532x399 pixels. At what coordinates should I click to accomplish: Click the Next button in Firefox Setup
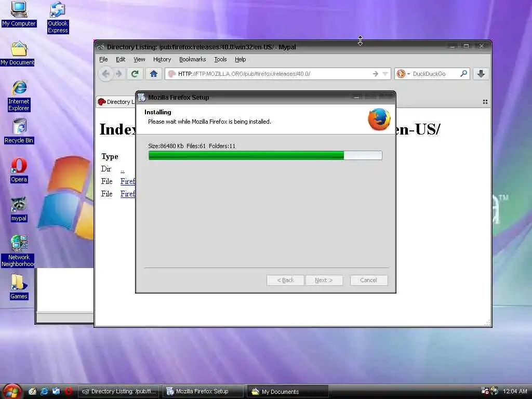click(x=324, y=280)
